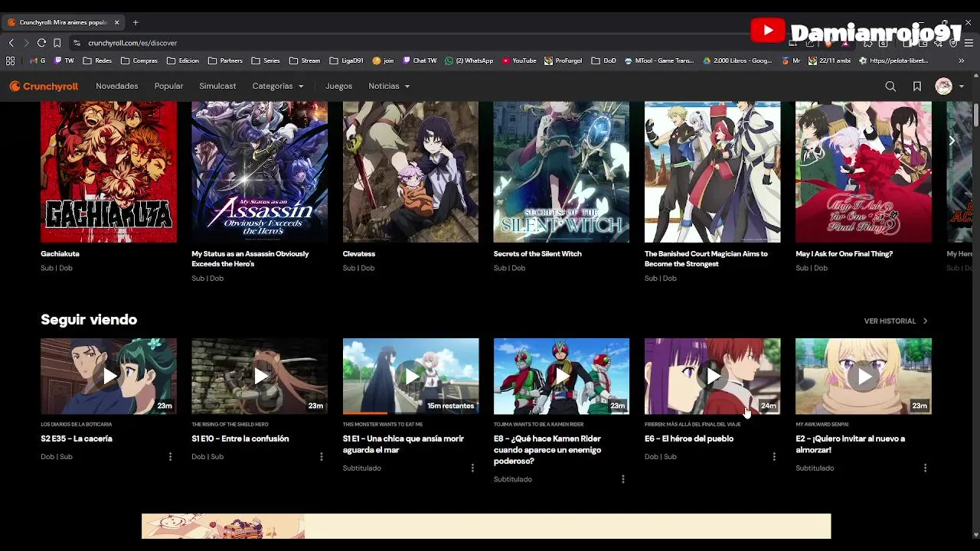Open the Juegos menu item
Image resolution: width=980 pixels, height=551 pixels.
pos(338,86)
